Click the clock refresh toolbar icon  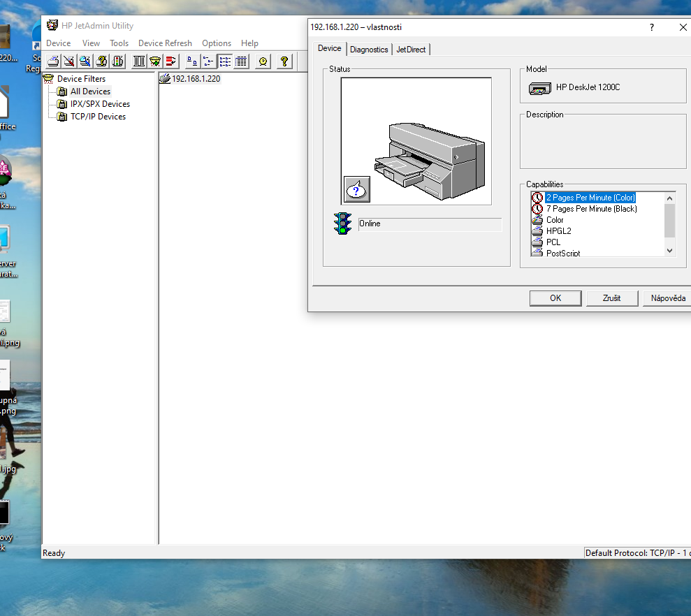coord(262,61)
